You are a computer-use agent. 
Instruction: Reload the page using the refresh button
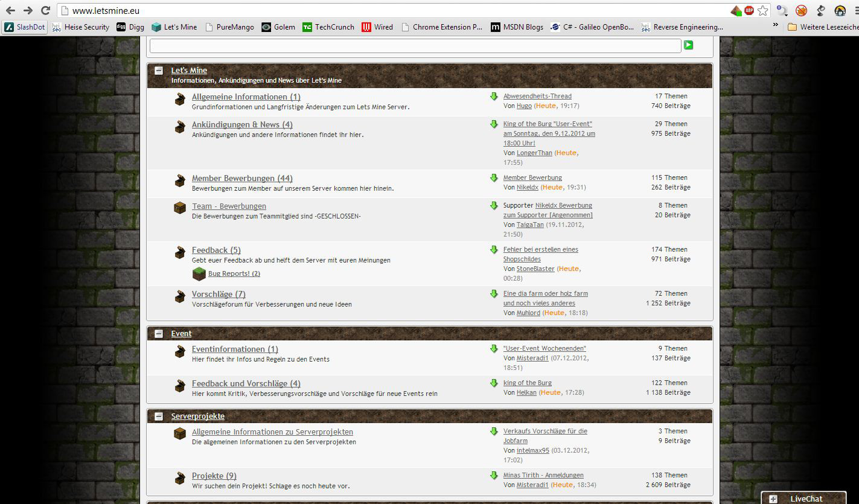[45, 10]
